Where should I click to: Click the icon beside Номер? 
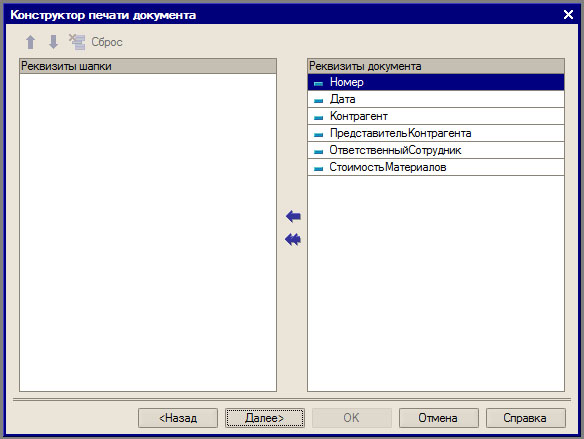tap(318, 84)
